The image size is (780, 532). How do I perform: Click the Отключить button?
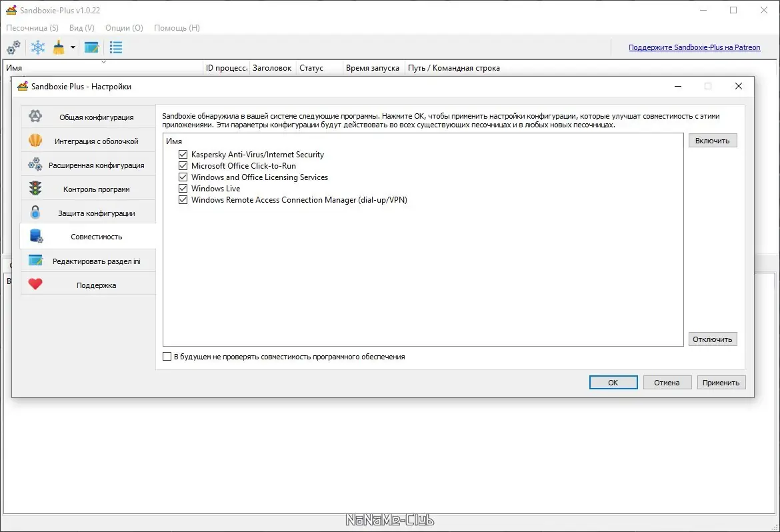click(x=713, y=339)
